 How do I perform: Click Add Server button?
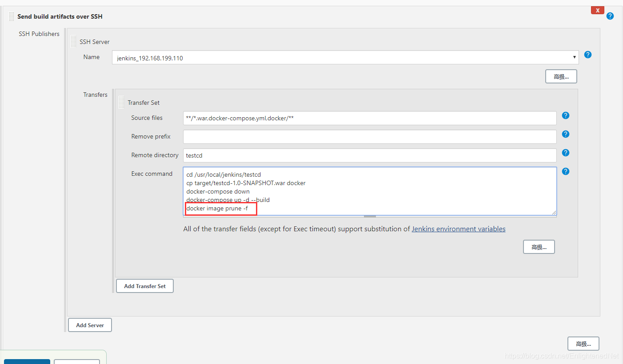90,325
